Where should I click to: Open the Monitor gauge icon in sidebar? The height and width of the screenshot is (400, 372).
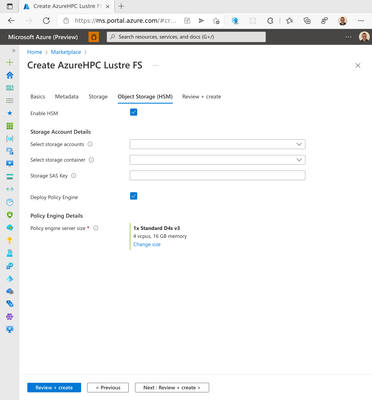(x=10, y=202)
